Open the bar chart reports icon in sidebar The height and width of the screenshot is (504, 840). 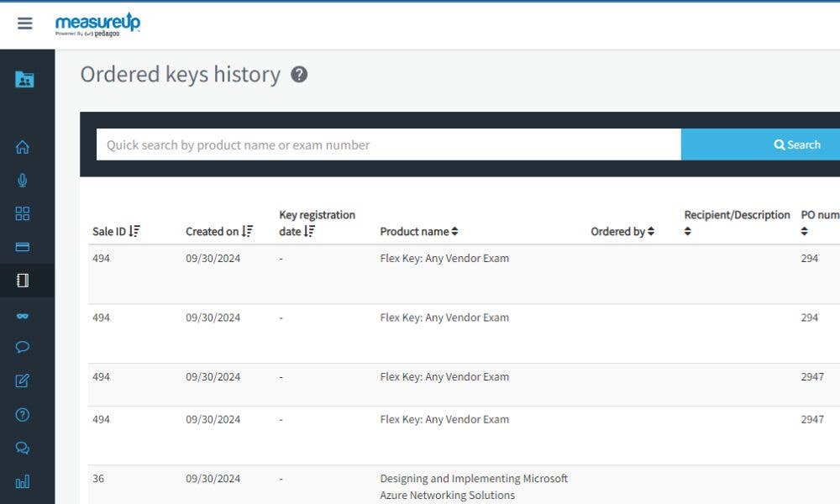click(x=23, y=481)
